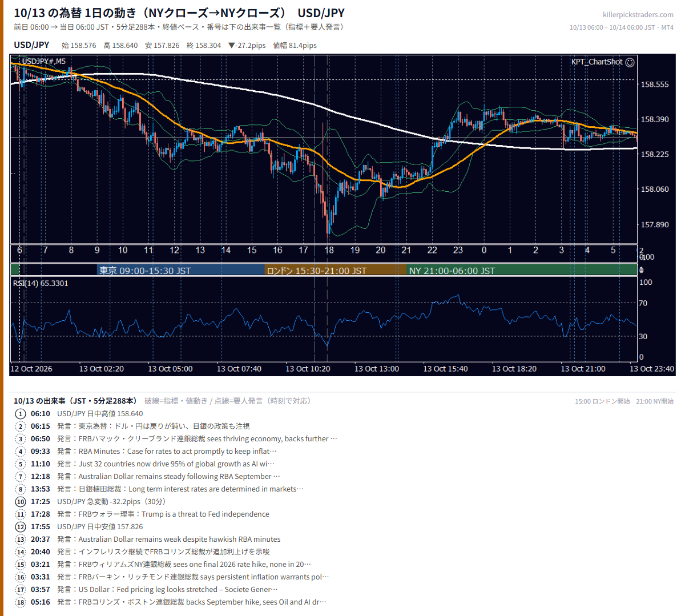This screenshot has height=616, width=685.
Task: Click the 12 Oct 2026 date axis label
Action: [x=31, y=369]
